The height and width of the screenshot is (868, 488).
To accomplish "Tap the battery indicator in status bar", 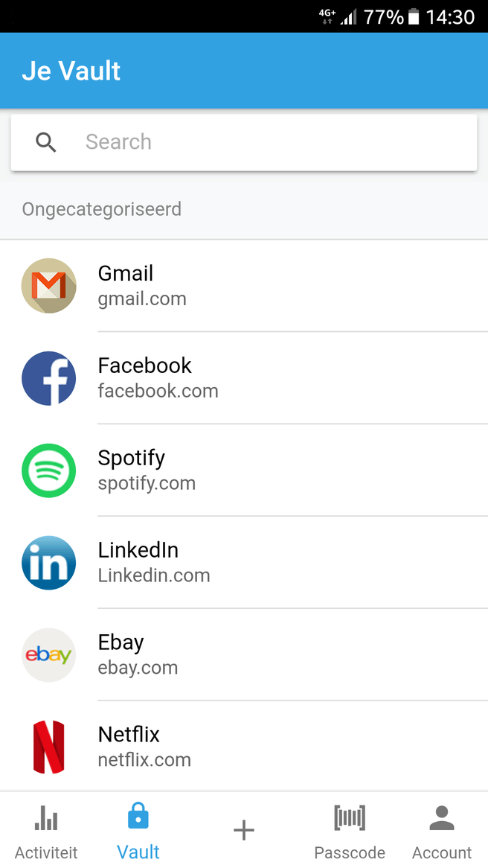I will pyautogui.click(x=414, y=17).
